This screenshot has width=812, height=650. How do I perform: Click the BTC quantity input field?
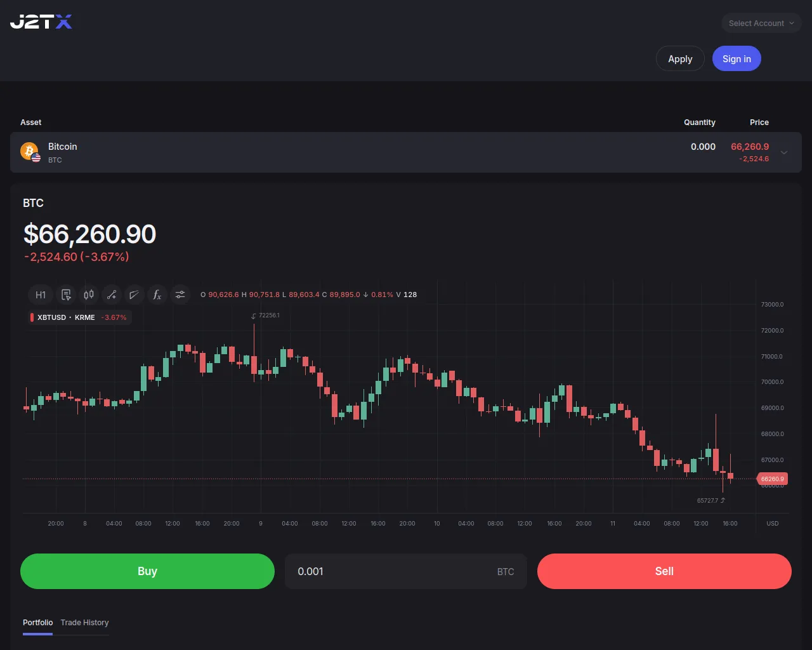pos(406,571)
